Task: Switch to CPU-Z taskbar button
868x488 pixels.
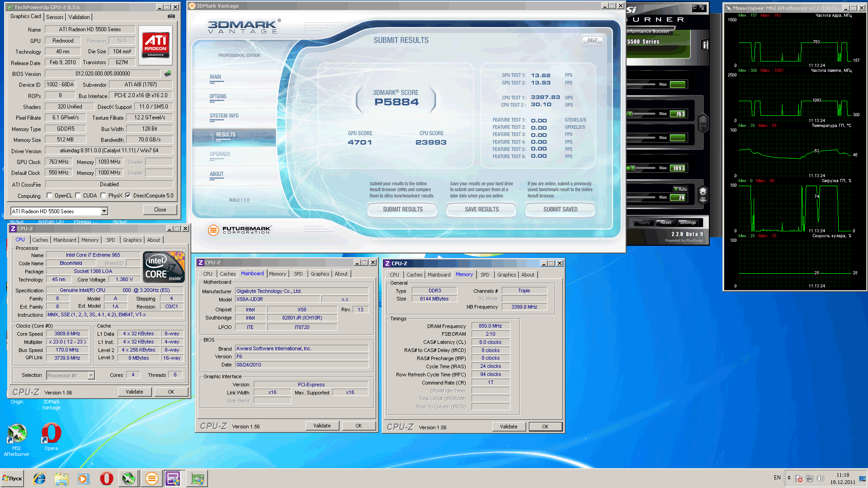Action: 173,478
